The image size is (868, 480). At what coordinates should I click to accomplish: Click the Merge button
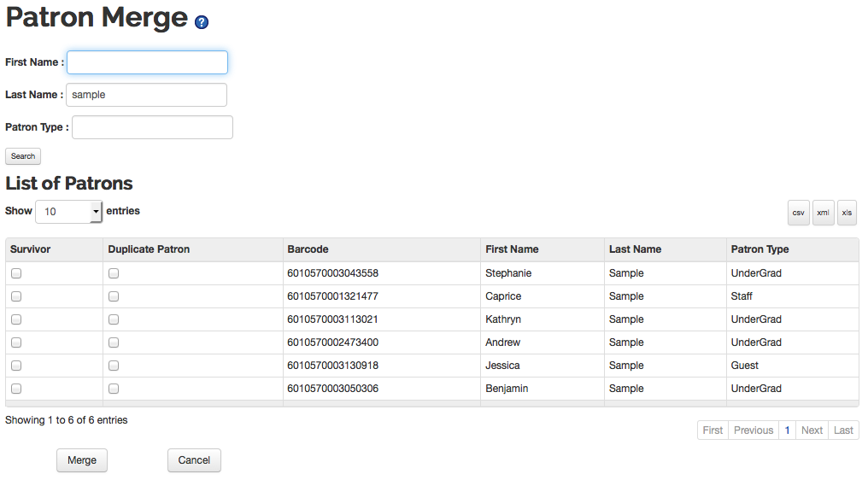(x=82, y=460)
